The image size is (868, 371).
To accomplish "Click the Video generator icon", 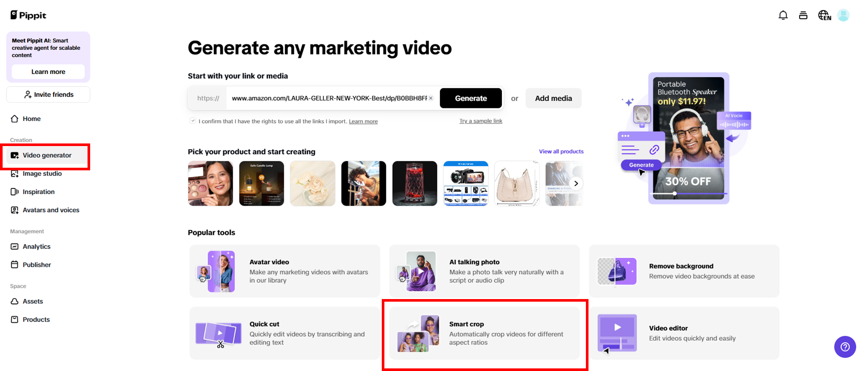I will 15,155.
